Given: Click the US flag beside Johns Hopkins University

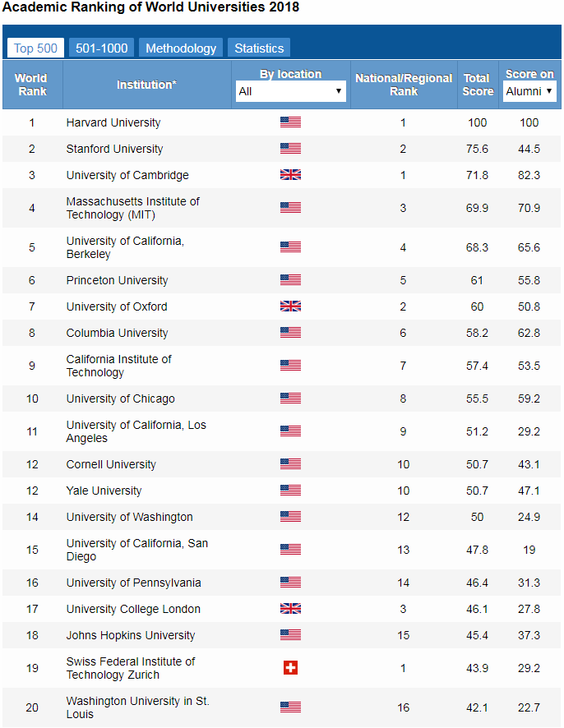Looking at the screenshot, I should (x=290, y=635).
